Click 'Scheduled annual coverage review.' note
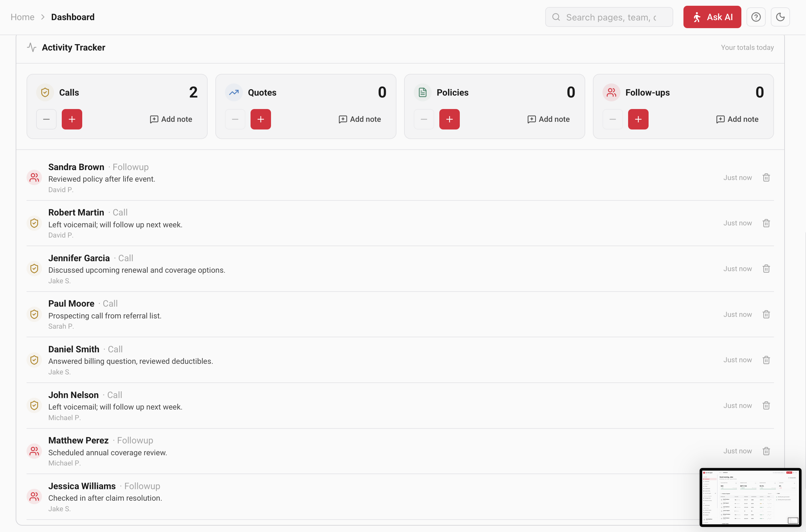The height and width of the screenshot is (532, 806). click(108, 453)
